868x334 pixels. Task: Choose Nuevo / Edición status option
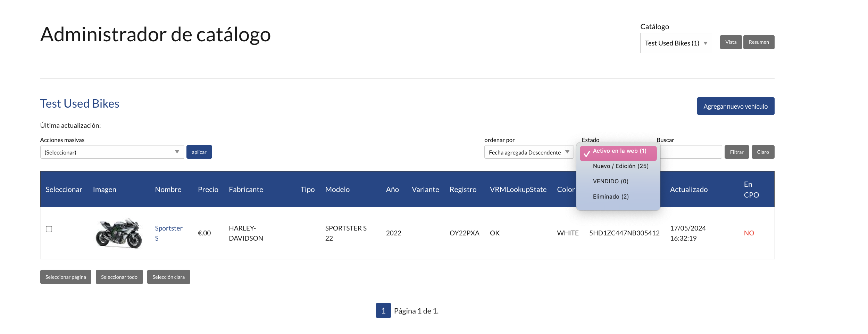[620, 166]
